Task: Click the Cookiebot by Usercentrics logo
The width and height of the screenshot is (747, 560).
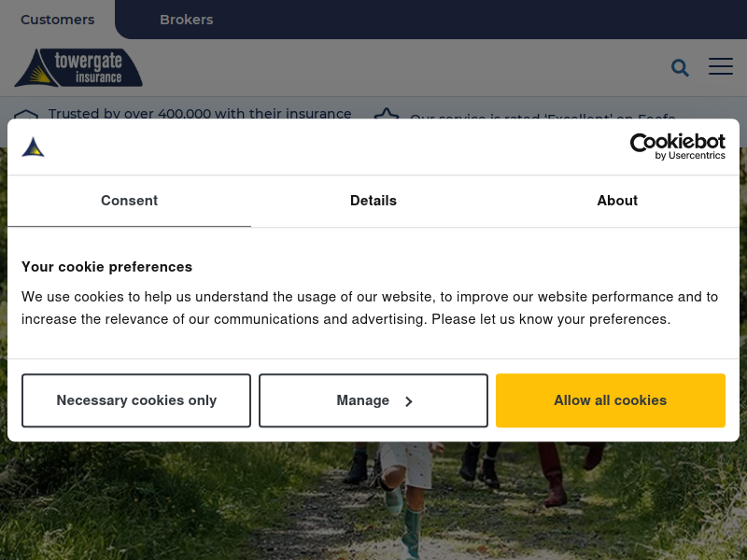Action: tap(678, 147)
